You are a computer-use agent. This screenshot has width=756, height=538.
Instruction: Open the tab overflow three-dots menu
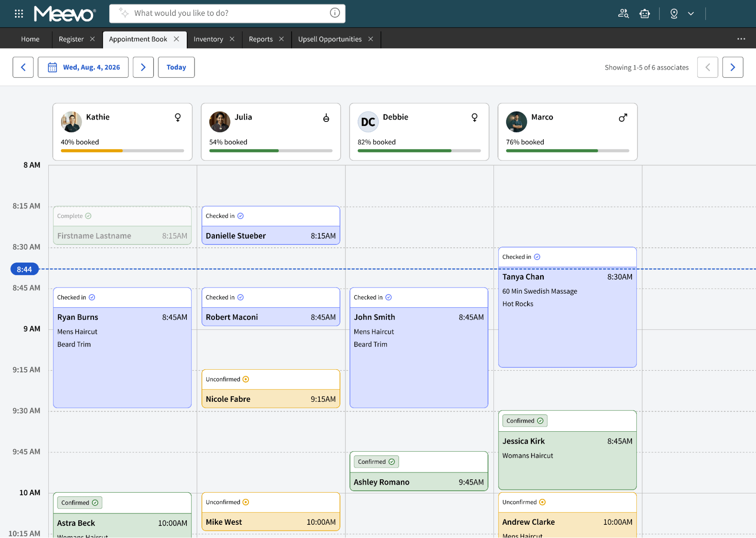[x=741, y=39]
